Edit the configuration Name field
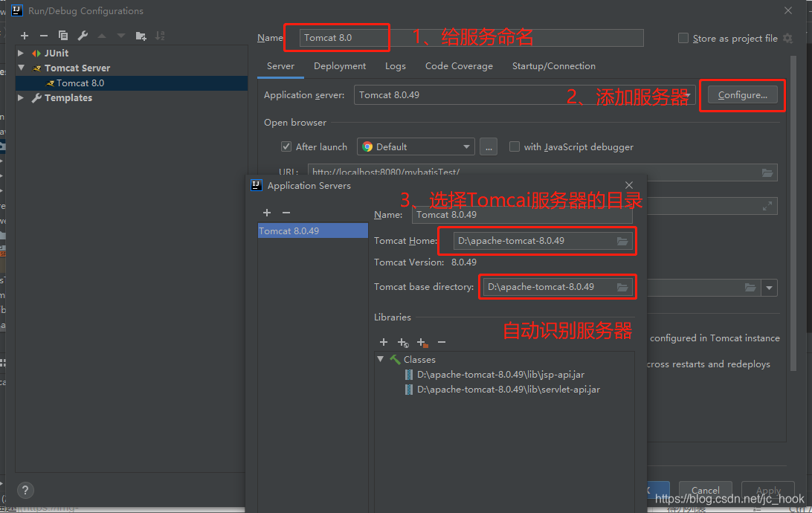The width and height of the screenshot is (812, 513). click(471, 38)
